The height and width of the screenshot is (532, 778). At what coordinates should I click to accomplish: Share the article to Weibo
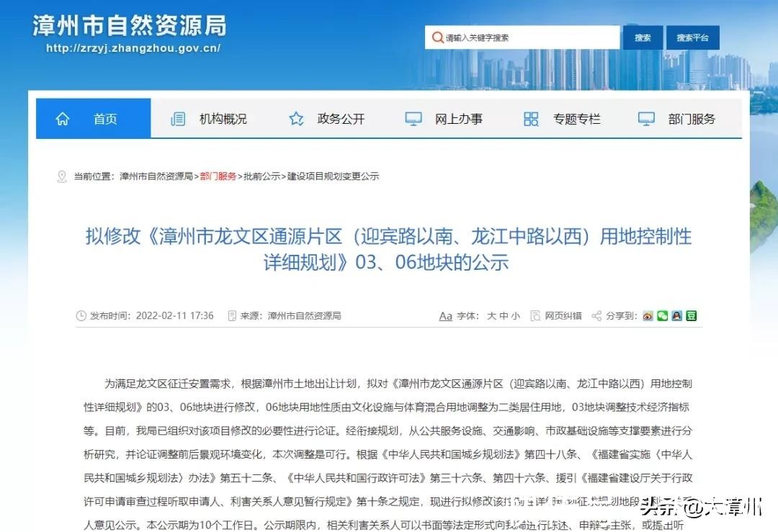point(647,315)
